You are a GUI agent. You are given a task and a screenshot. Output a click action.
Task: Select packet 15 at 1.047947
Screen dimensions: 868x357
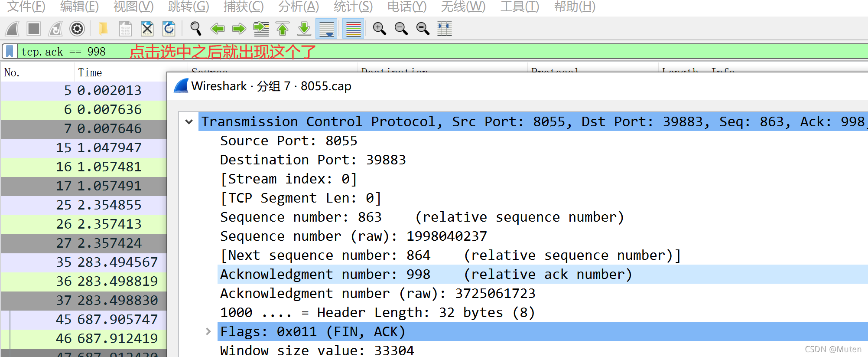[84, 148]
